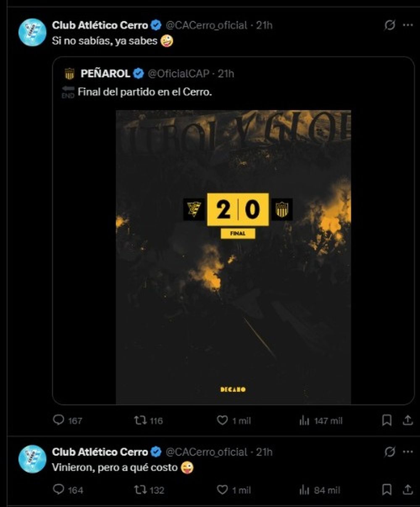Repost the "Vinieron, pero a qué costo" tweet

(140, 489)
